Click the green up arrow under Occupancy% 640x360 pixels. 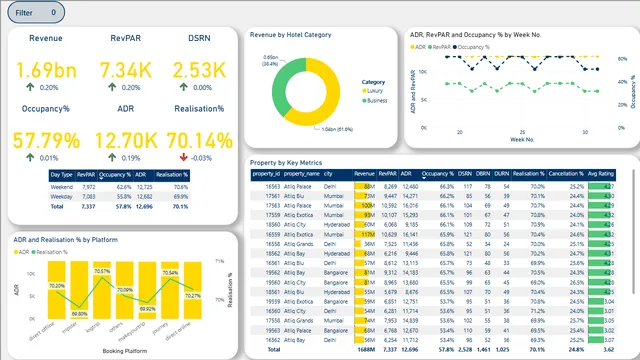[30, 158]
